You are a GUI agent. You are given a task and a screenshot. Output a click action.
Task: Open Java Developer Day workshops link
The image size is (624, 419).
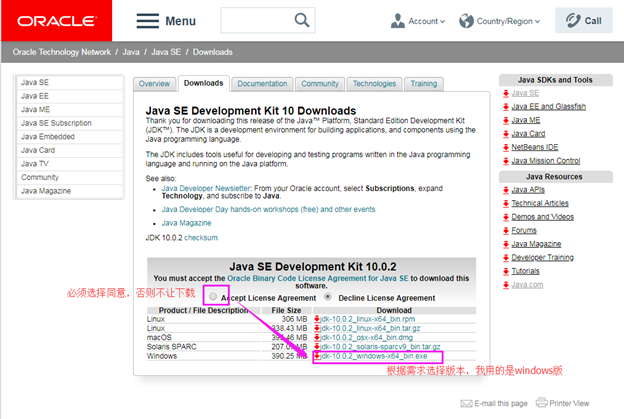coord(268,209)
